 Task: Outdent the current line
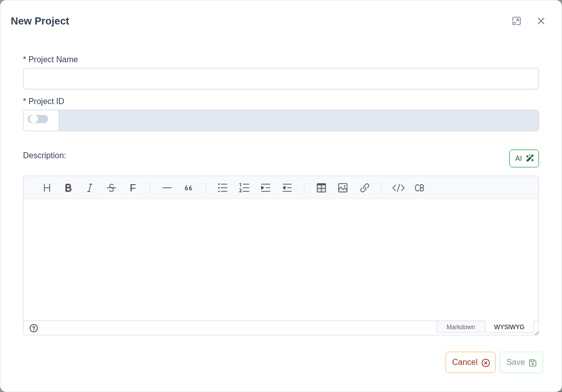point(287,188)
